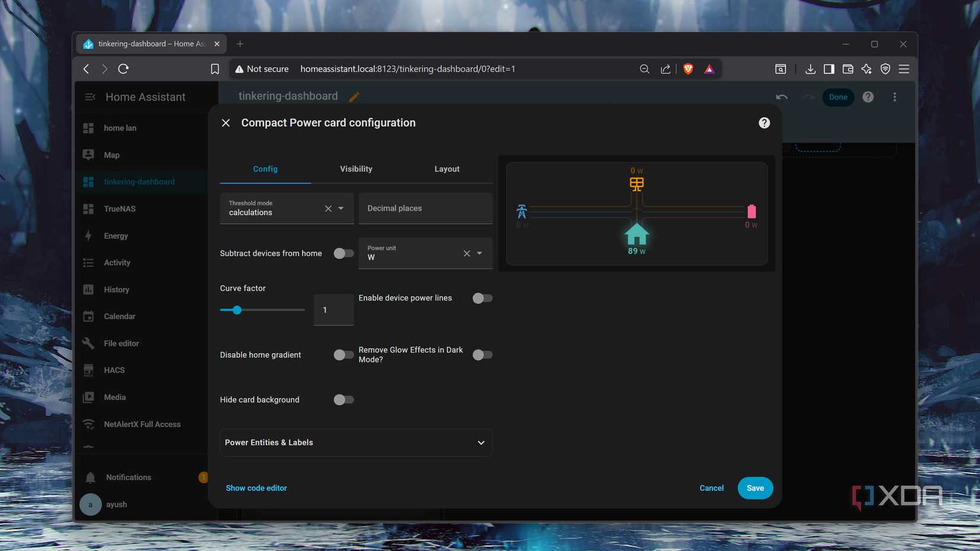
Task: Enable Hide card background
Action: coord(343,399)
